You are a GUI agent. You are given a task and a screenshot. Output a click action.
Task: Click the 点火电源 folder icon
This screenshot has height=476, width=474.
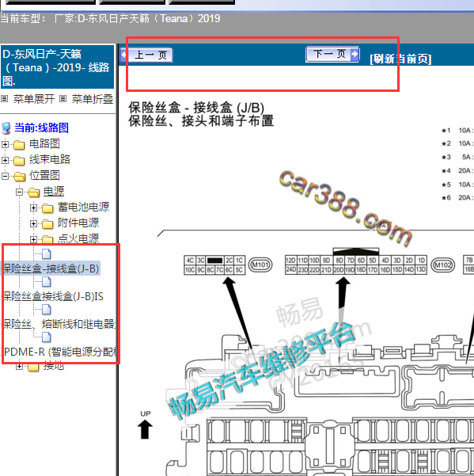click(x=47, y=239)
